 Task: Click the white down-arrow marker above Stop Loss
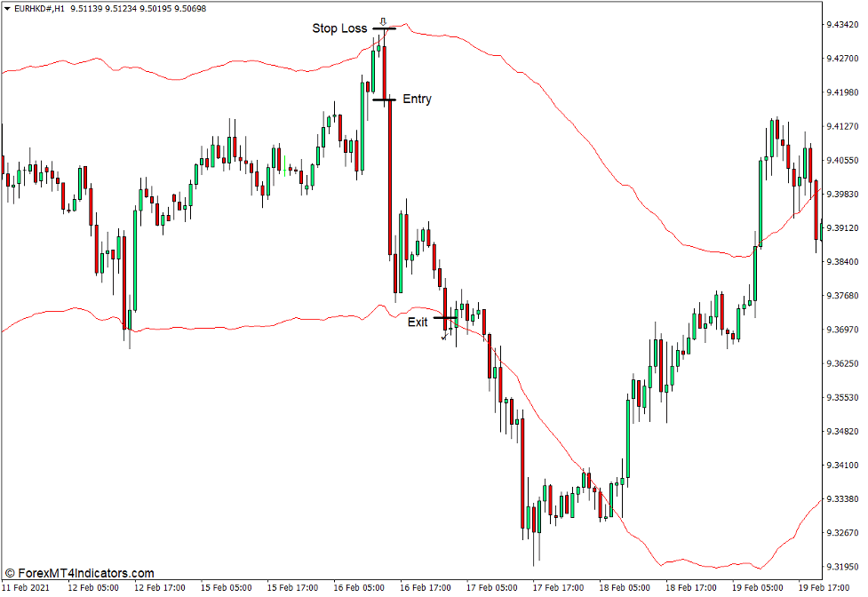pos(384,21)
